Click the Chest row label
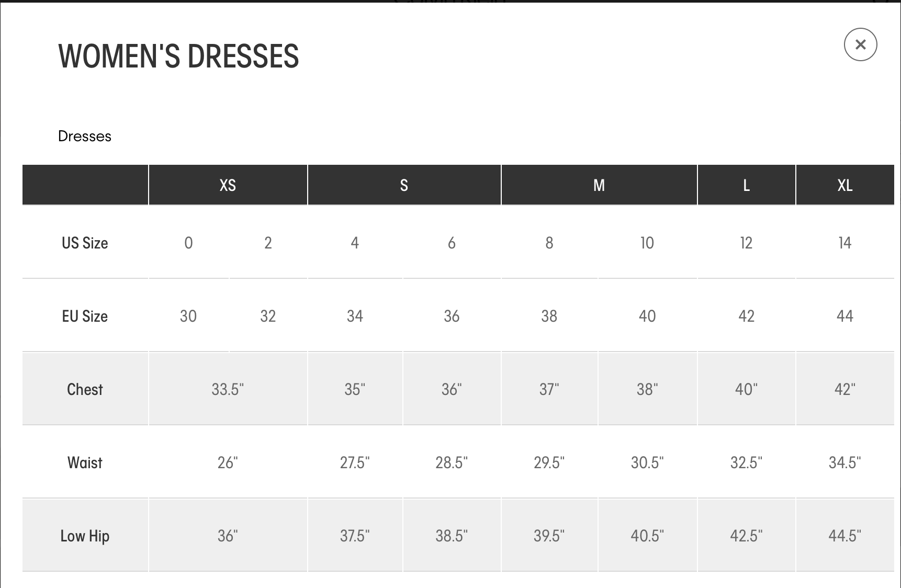This screenshot has height=588, width=901. [x=85, y=389]
